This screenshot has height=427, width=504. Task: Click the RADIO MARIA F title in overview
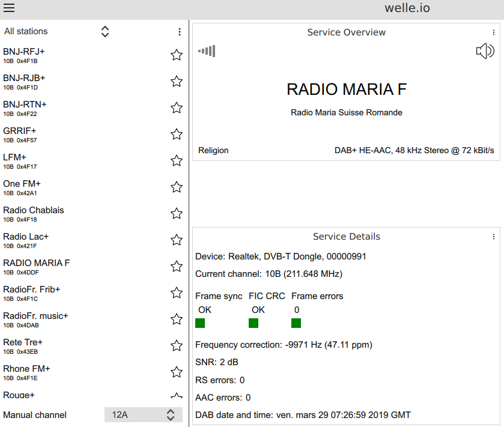pos(347,89)
